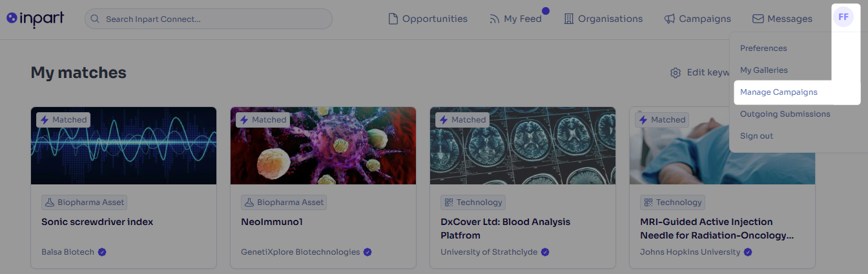Select Outgoing Submissions menu item
868x274 pixels.
(785, 114)
